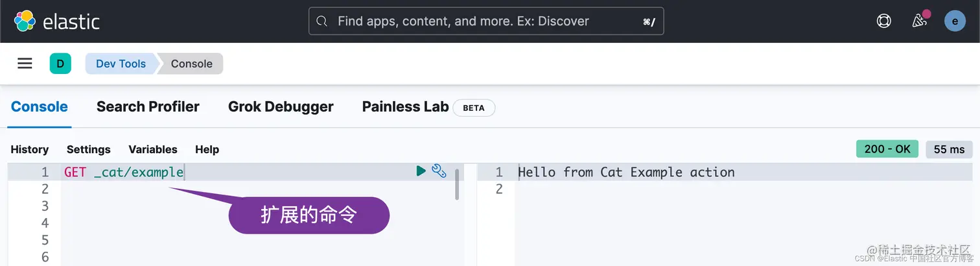980x266 pixels.
Task: Open the help lifebuoy icon
Action: pyautogui.click(x=883, y=21)
